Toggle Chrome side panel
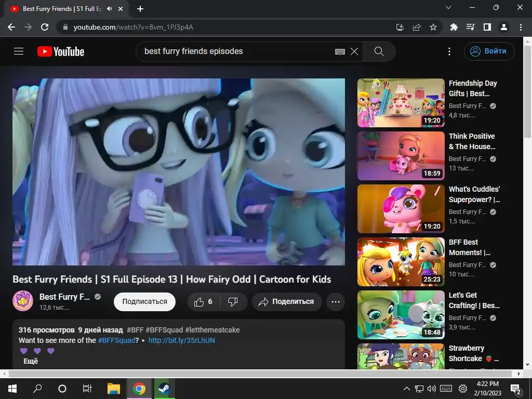This screenshot has height=399, width=532. [x=487, y=27]
